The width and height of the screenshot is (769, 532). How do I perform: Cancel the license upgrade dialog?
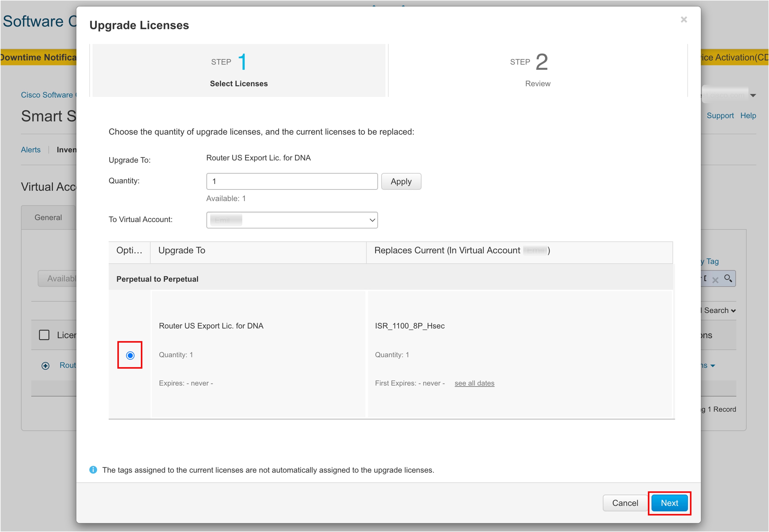coord(625,503)
